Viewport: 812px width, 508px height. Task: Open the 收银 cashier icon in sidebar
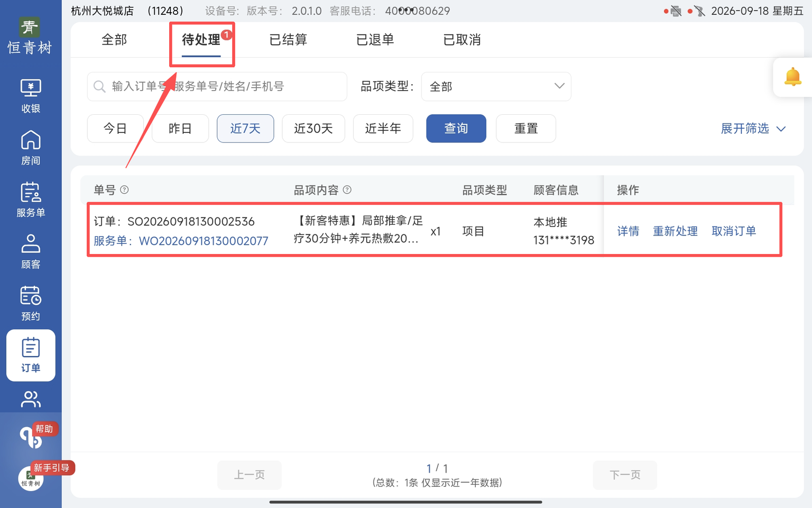click(31, 96)
